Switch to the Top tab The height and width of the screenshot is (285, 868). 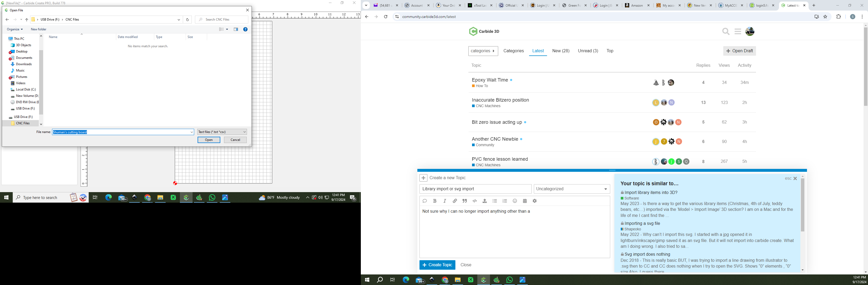pyautogui.click(x=610, y=51)
